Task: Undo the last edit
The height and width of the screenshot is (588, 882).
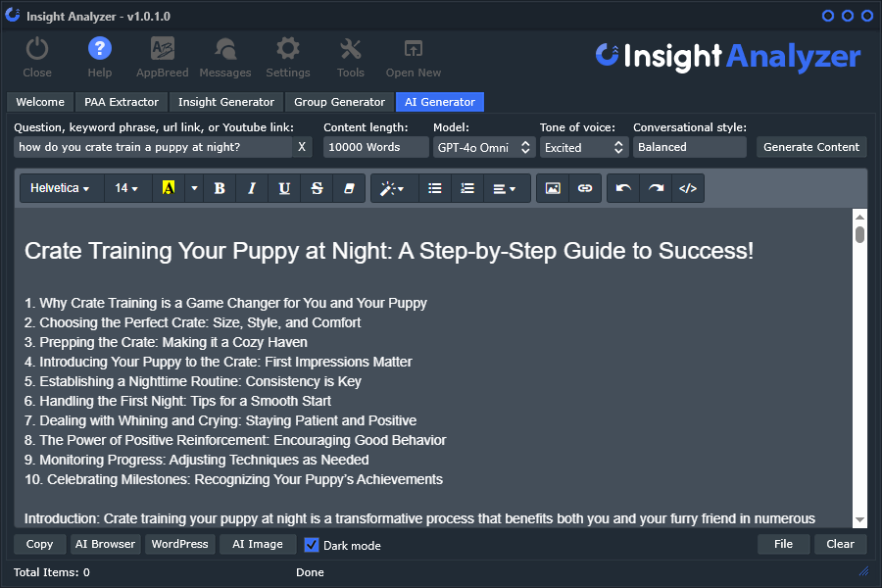Action: pos(623,188)
